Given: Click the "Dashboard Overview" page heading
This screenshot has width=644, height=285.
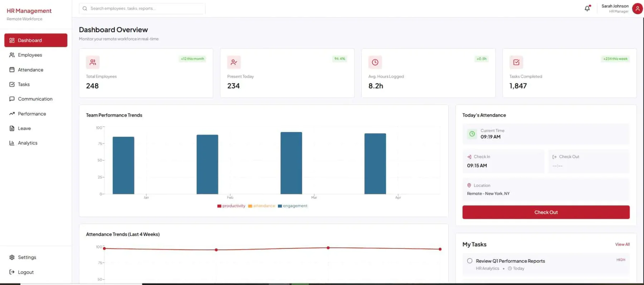Looking at the screenshot, I should coord(113,30).
